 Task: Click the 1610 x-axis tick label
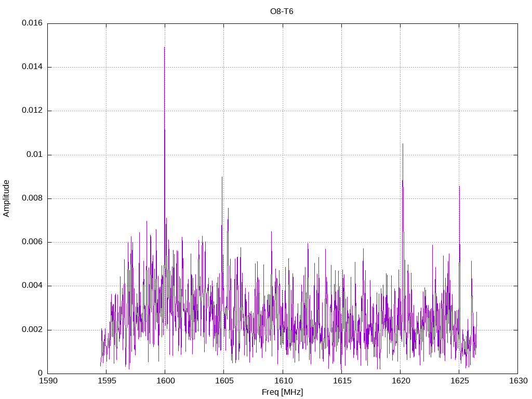point(283,381)
